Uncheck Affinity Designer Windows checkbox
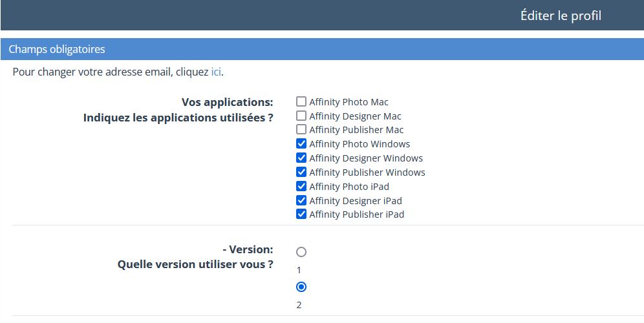Screen dimensions: 644x323 (301, 158)
